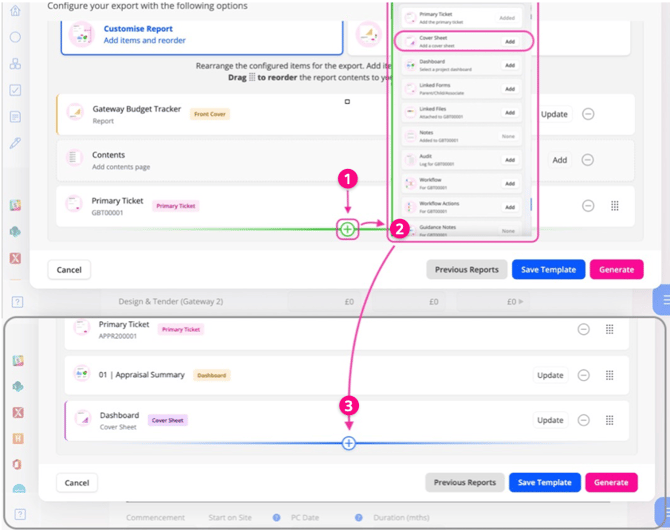
Task: Click the minus icon on Contents row
Action: 588,160
